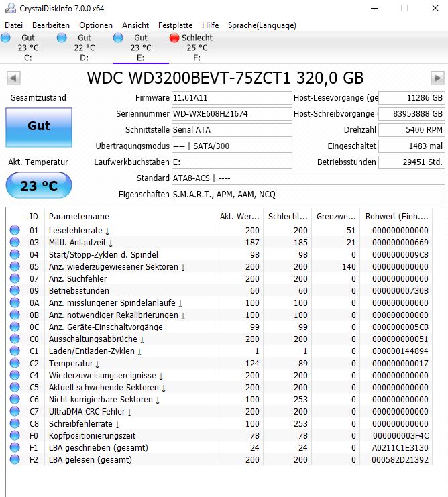Click the Eigenschaften field S.M.A.R.T., APM, AAM, NCQ
The width and height of the screenshot is (448, 497).
click(309, 195)
